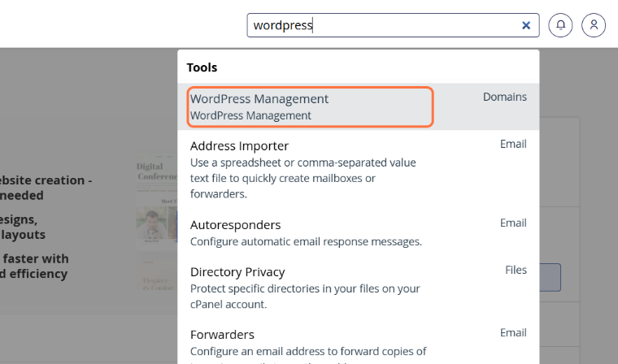618x364 pixels.
Task: Click the Domains label beside WordPress Management
Action: click(x=504, y=97)
